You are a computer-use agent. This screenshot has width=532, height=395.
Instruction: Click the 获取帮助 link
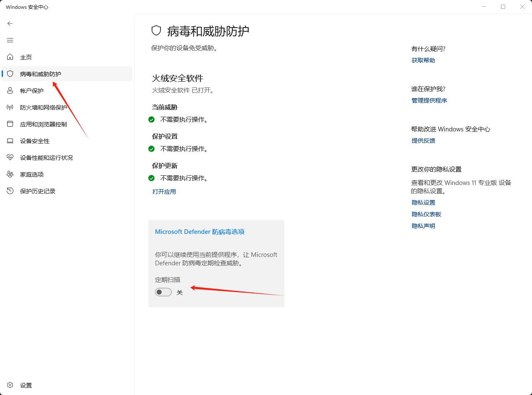[423, 60]
